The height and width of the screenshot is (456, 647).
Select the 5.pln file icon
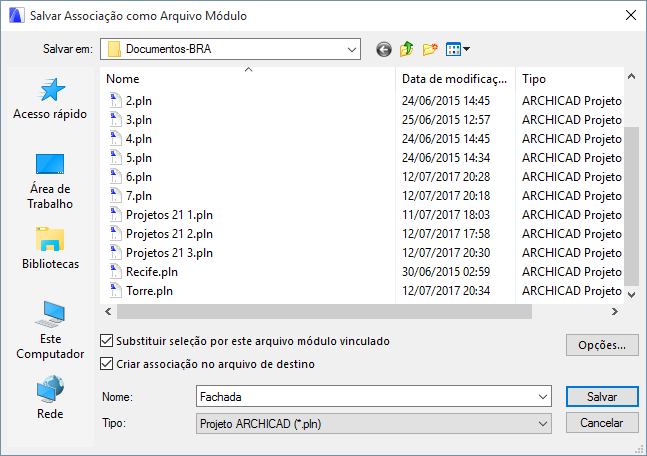pyautogui.click(x=116, y=158)
